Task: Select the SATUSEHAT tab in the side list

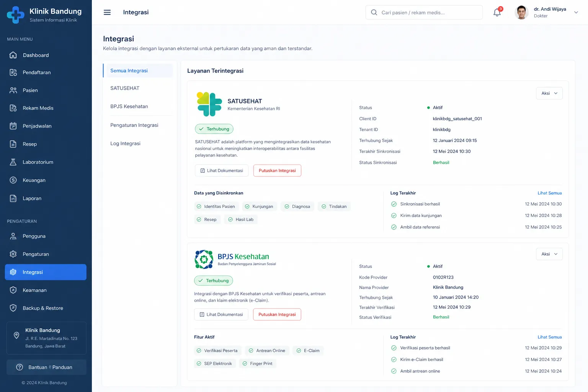Action: [x=138, y=88]
